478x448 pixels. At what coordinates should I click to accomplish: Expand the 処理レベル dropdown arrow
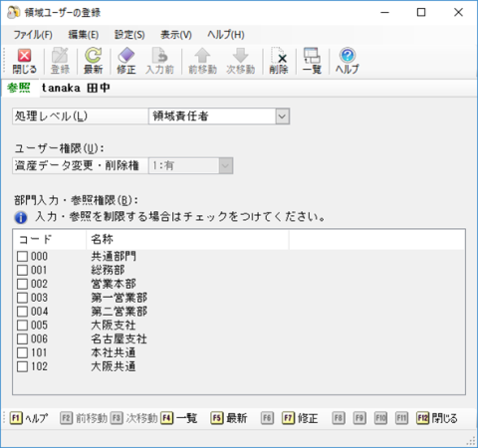point(282,116)
